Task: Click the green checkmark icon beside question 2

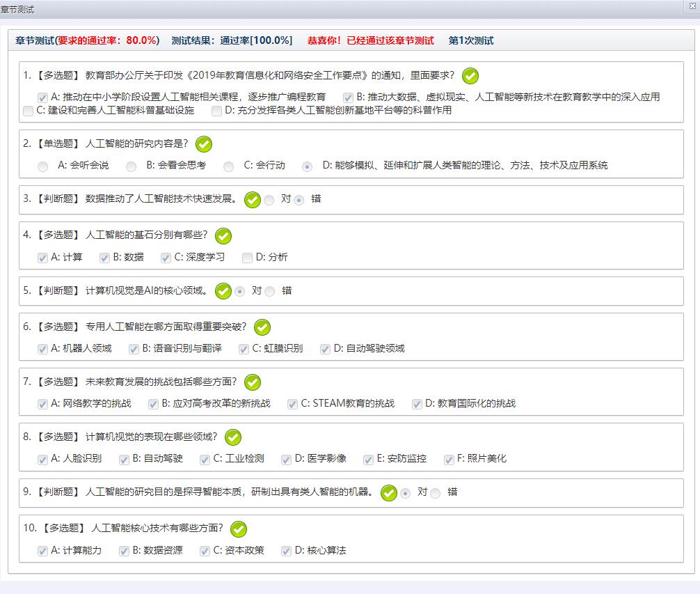Action: click(204, 144)
